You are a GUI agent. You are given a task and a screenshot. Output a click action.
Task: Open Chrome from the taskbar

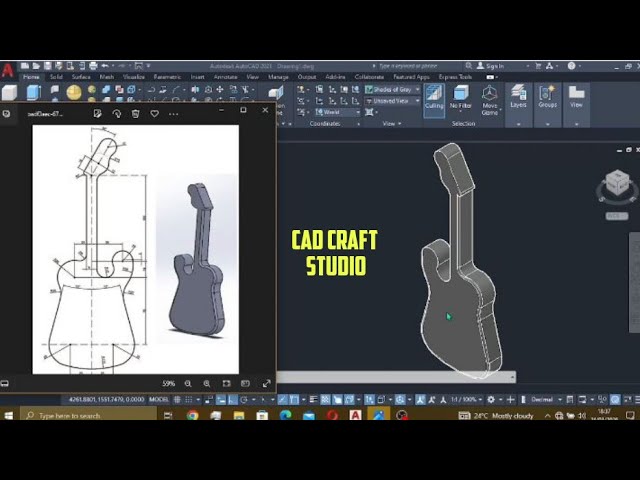point(192,416)
